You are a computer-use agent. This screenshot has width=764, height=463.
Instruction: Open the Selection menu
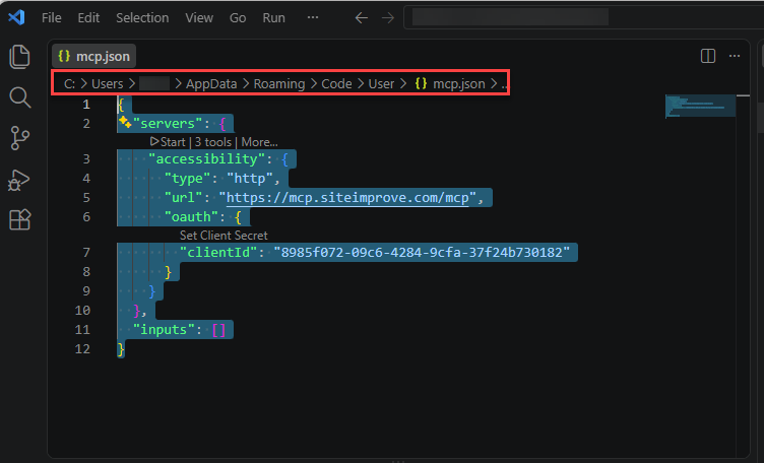pyautogui.click(x=142, y=18)
